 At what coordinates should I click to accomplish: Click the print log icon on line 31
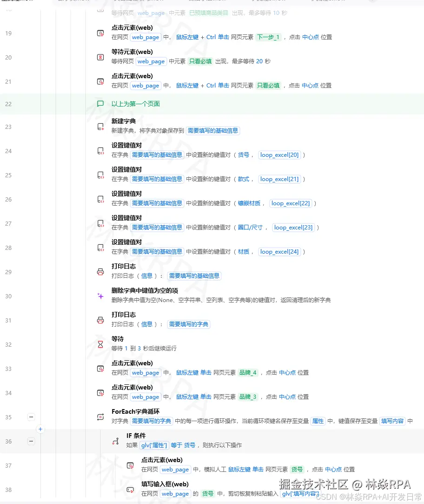click(100, 320)
